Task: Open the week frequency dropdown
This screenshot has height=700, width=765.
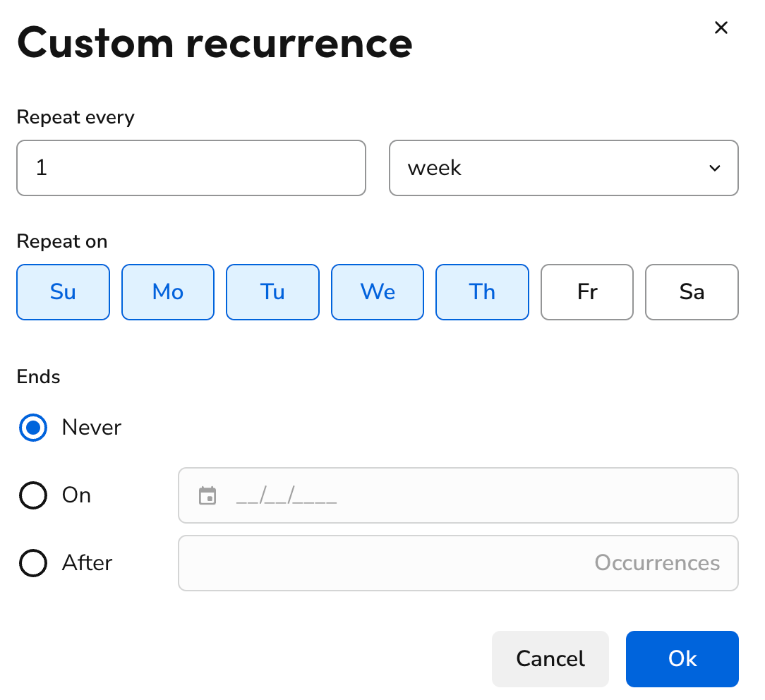Action: pos(563,168)
